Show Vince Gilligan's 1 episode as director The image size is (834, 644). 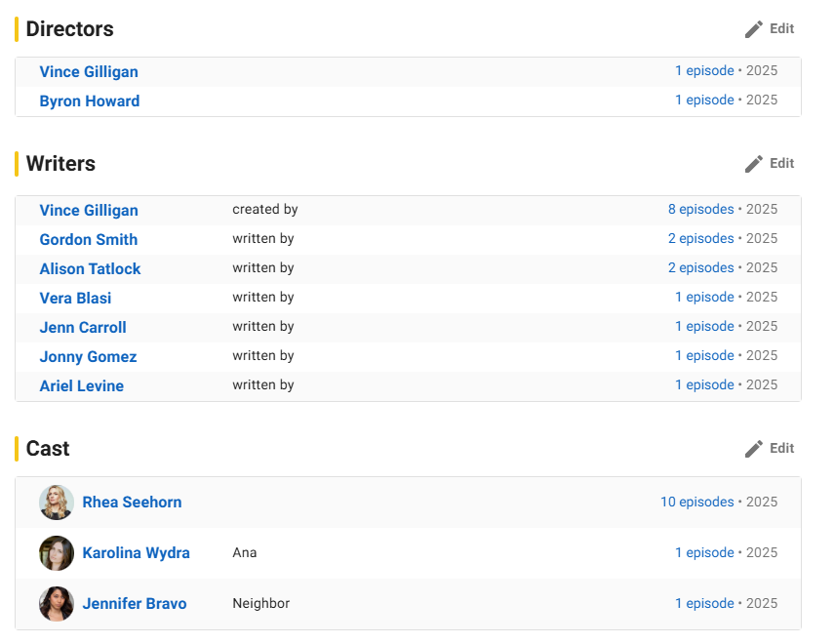[704, 71]
